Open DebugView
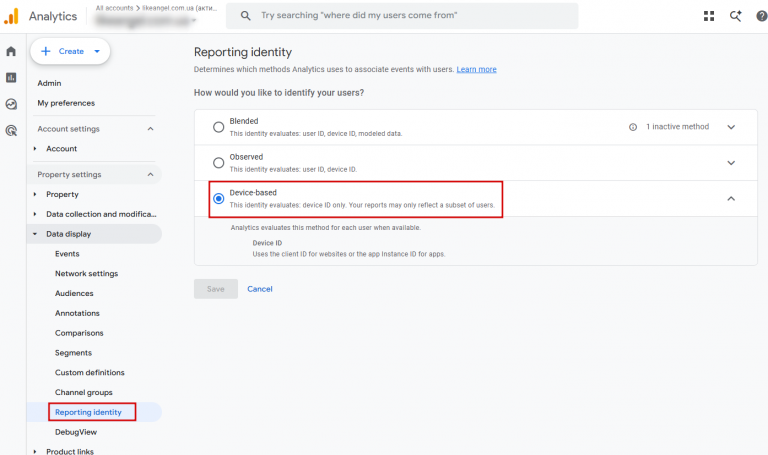Viewport: 768px width, 455px height. tap(76, 432)
